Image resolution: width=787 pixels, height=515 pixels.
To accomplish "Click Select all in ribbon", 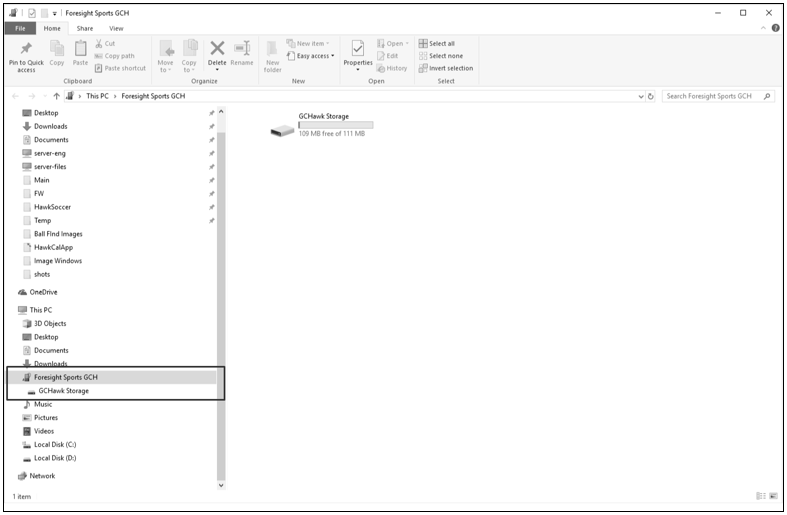I will pos(437,43).
